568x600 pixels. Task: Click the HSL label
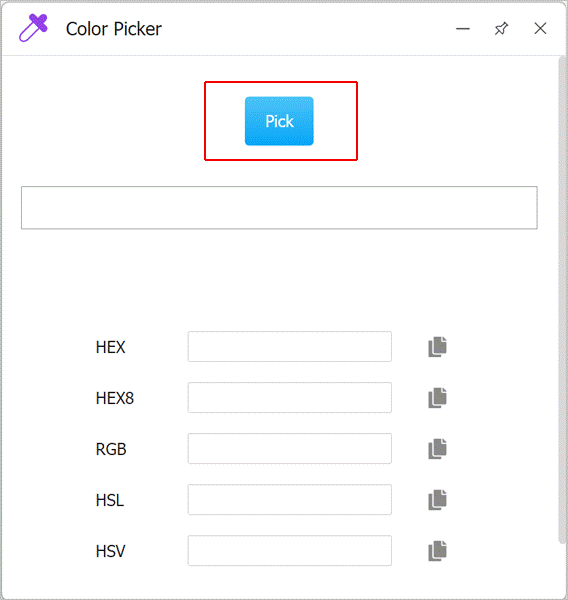pos(110,500)
